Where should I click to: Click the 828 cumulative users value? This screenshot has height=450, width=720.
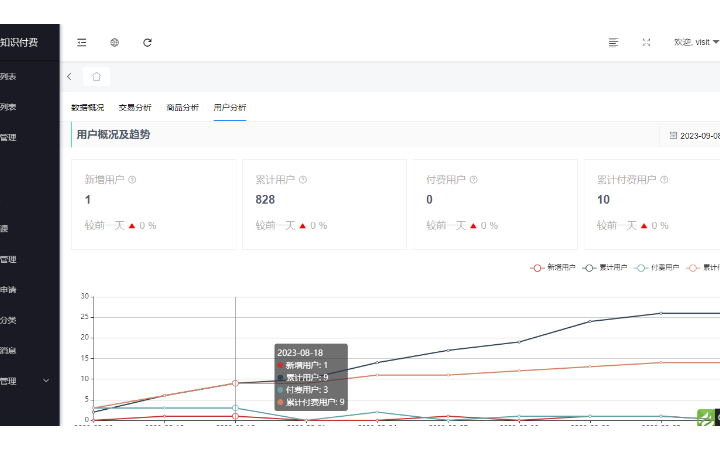point(265,200)
